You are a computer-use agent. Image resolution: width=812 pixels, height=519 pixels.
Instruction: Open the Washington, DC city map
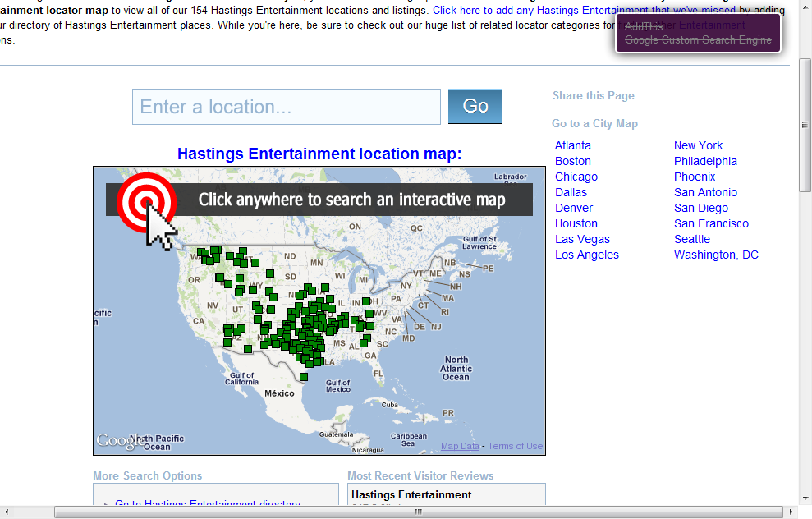716,255
